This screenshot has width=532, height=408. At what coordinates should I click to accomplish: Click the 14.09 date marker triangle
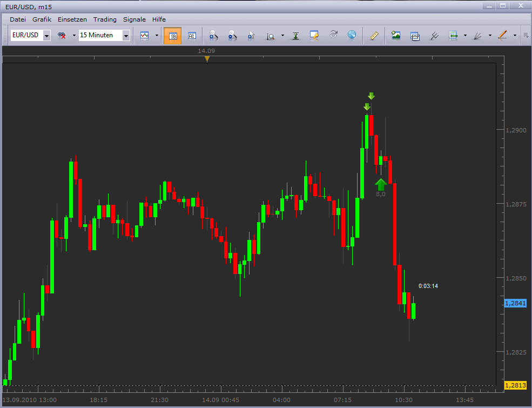(207, 59)
